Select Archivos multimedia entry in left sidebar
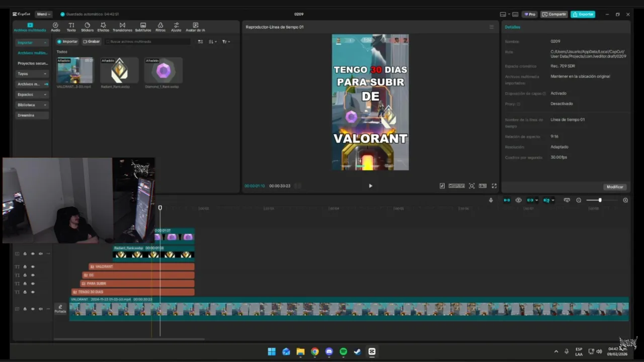The width and height of the screenshot is (644, 362). pyautogui.click(x=32, y=53)
